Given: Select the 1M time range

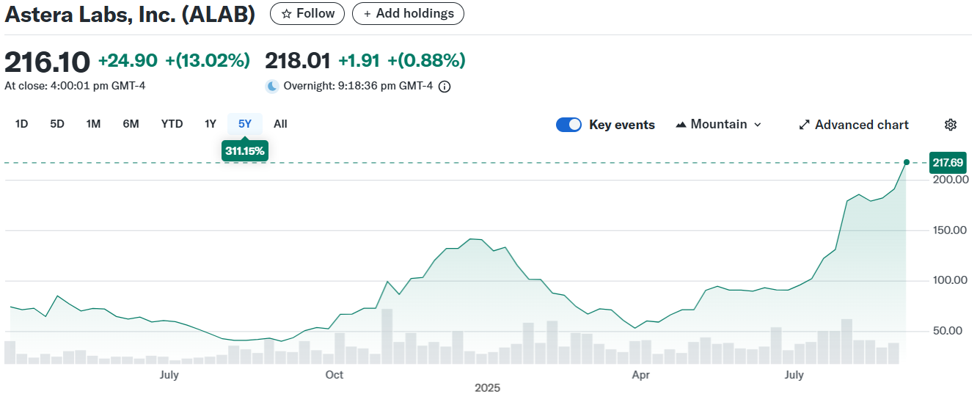Looking at the screenshot, I should [93, 124].
